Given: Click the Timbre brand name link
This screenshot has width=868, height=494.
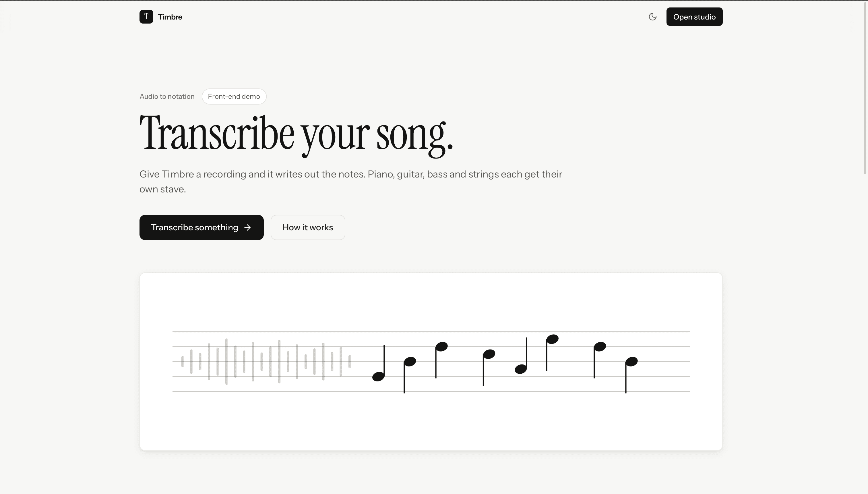Looking at the screenshot, I should coord(170,17).
